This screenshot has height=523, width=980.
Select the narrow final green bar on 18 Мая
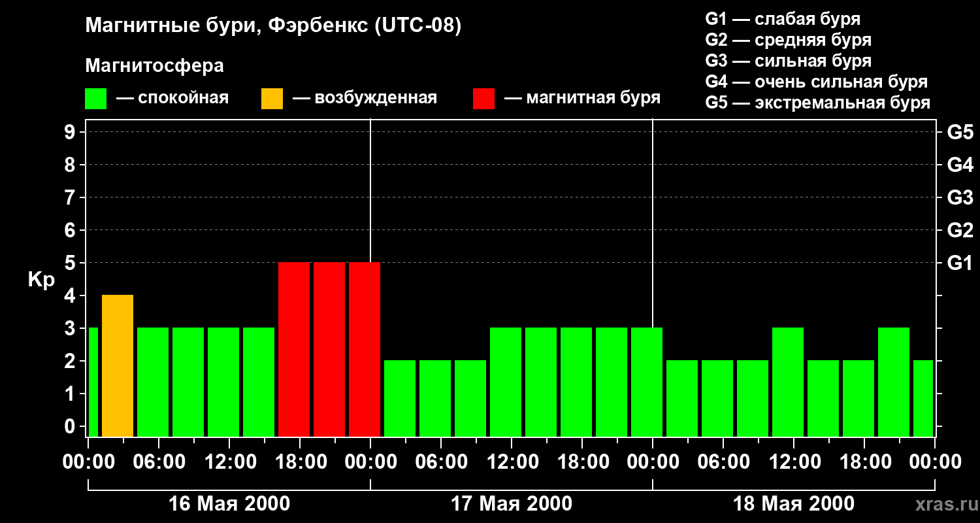pos(923,399)
